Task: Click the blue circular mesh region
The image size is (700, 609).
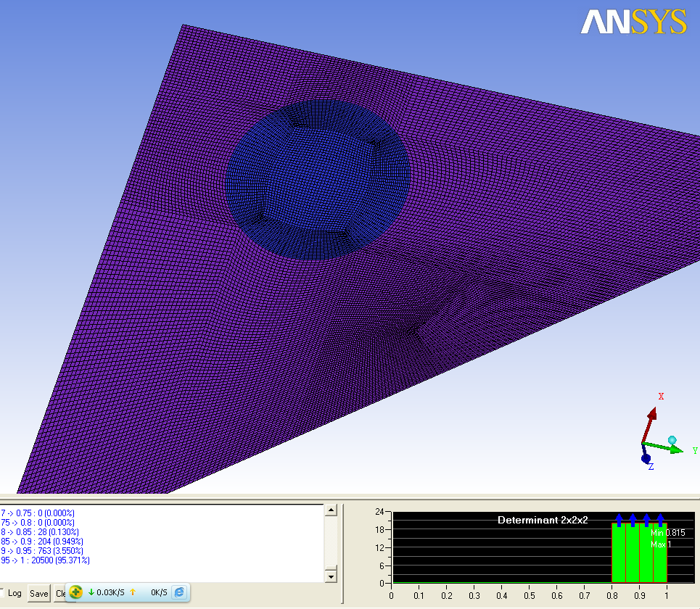Action: pyautogui.click(x=318, y=179)
